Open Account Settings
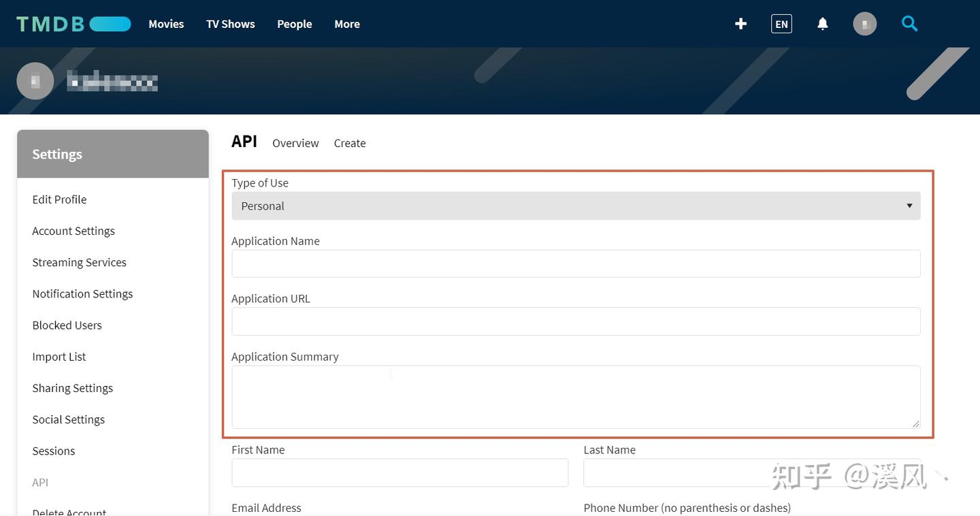This screenshot has height=516, width=980. (73, 231)
